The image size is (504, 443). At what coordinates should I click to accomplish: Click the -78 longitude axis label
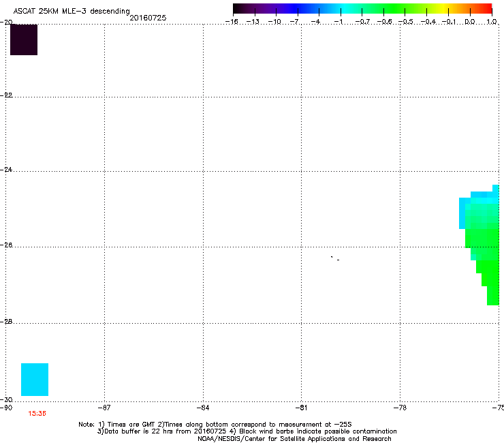400,408
